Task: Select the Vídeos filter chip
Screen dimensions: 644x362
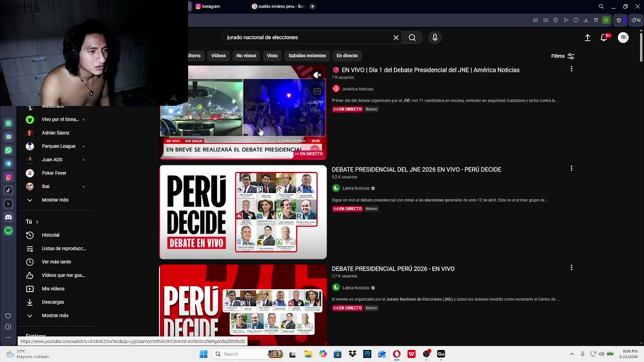Action: (218, 55)
